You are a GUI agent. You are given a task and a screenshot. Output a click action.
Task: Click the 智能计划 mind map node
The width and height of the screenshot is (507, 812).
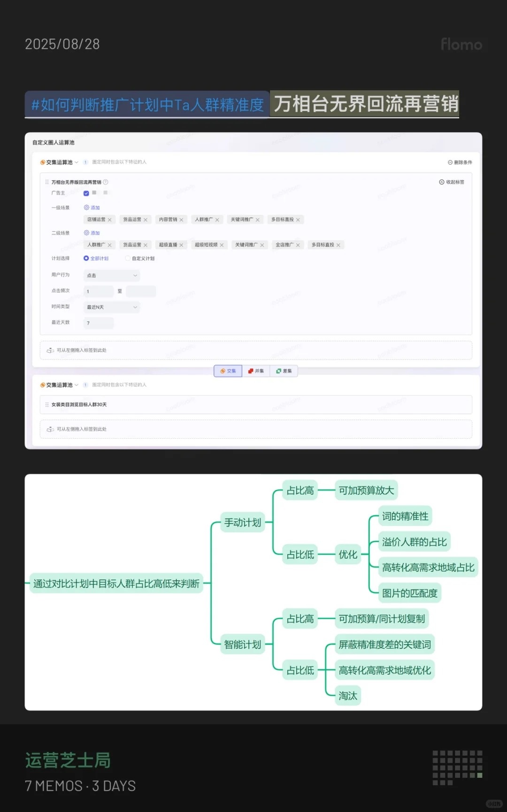point(243,645)
